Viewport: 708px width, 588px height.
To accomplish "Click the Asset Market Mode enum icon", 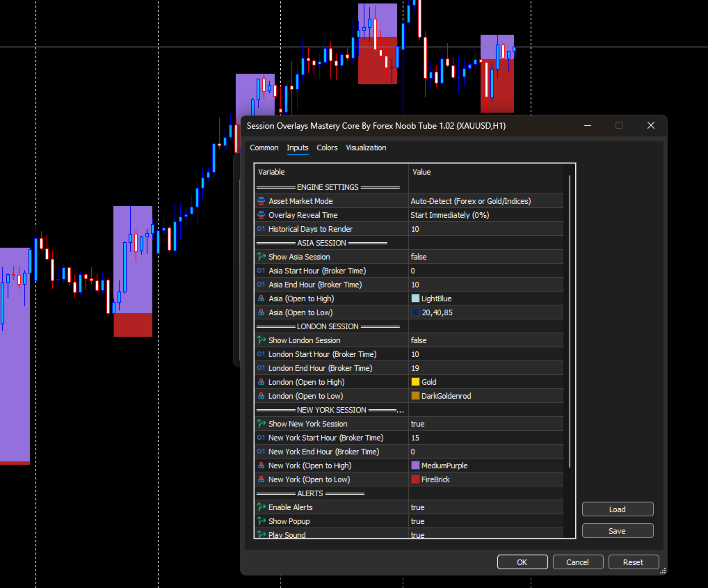I will click(261, 201).
